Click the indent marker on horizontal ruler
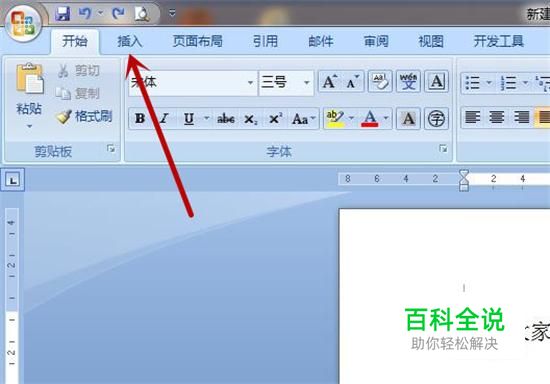Image resolution: width=550 pixels, height=384 pixels. pos(464,180)
